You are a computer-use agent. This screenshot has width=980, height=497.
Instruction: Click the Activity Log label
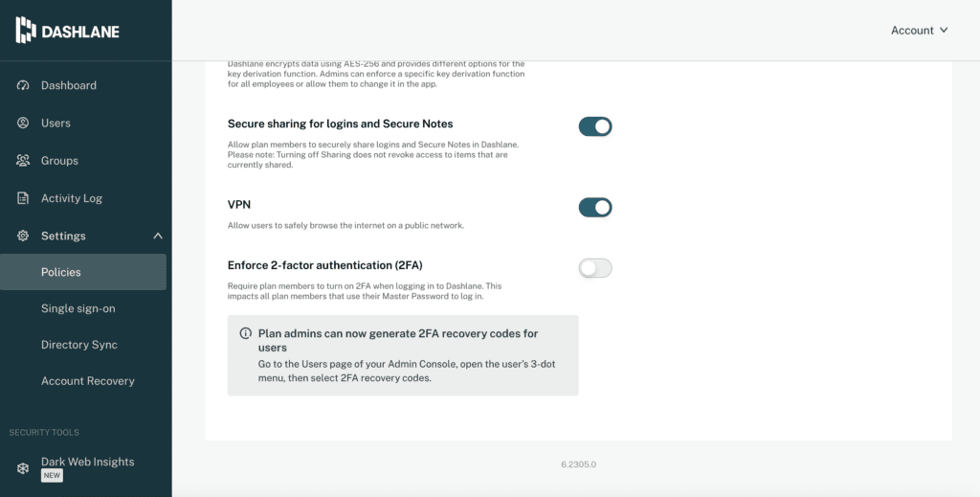coord(72,198)
